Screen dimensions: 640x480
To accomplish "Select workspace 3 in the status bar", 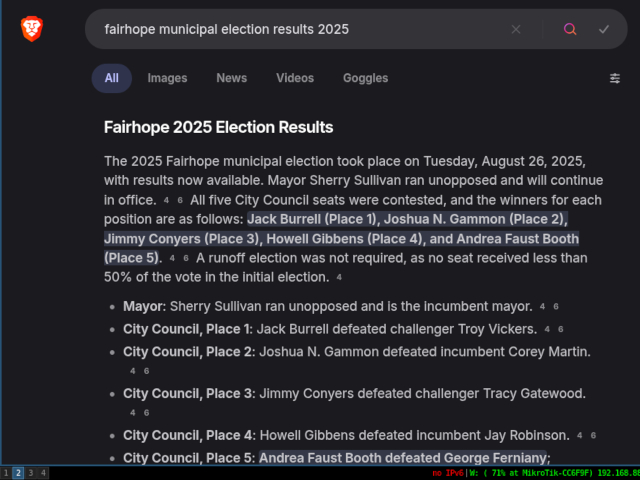I will (31, 473).
